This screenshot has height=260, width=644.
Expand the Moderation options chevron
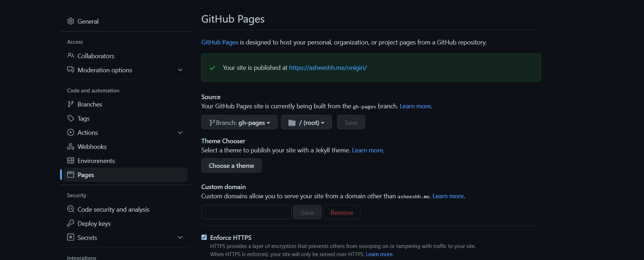[x=180, y=70]
